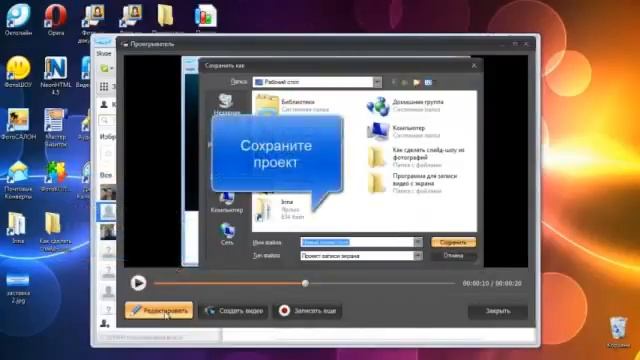Open the puzzle-piece photo collage desktop shortcut

[56, 176]
